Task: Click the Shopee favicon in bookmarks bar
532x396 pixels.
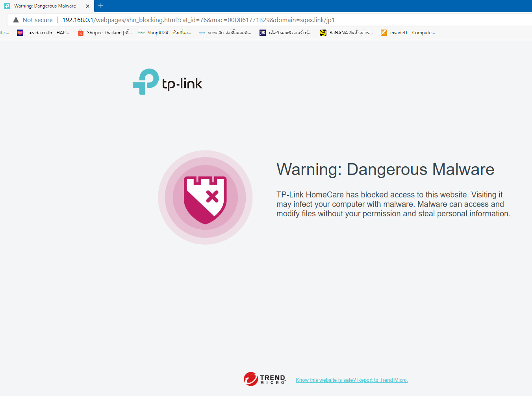Action: tap(81, 33)
